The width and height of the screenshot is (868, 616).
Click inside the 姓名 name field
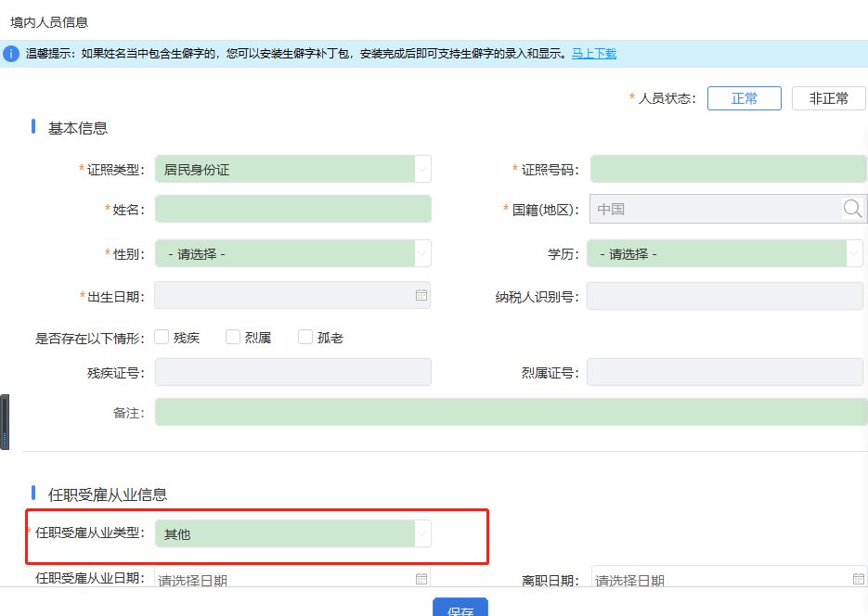(x=292, y=209)
